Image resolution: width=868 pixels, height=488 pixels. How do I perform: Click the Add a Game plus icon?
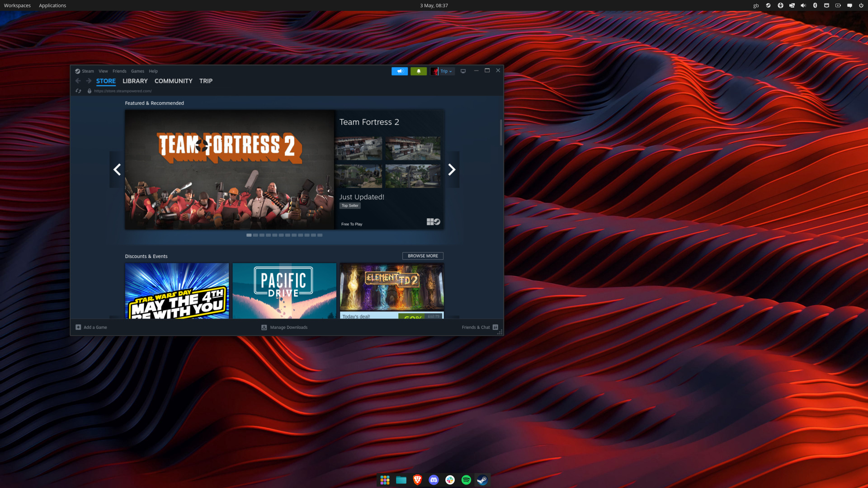(78, 327)
